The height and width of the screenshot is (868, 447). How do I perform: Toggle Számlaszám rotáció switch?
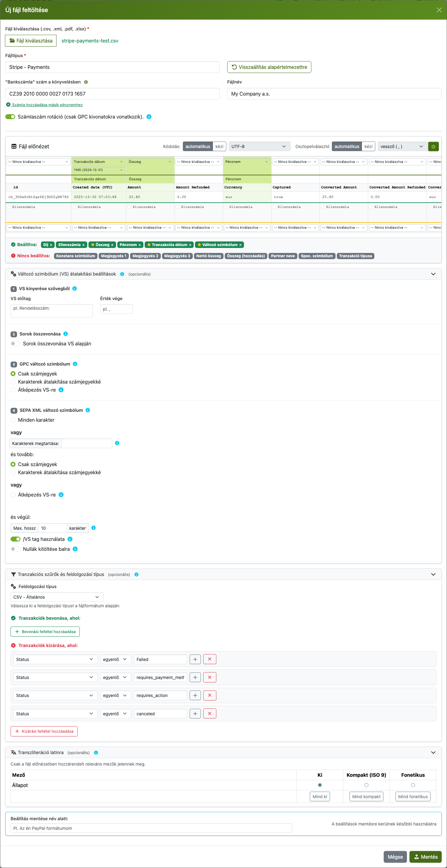tap(11, 117)
